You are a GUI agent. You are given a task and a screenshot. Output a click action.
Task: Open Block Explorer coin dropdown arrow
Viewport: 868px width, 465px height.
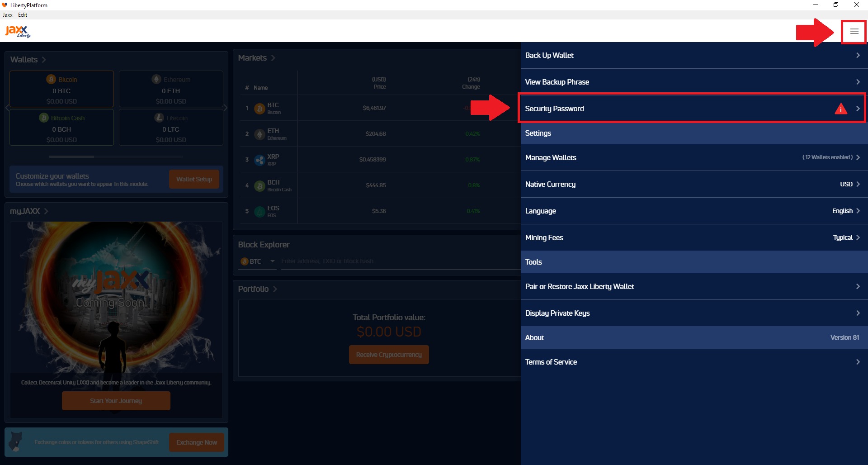(x=273, y=261)
